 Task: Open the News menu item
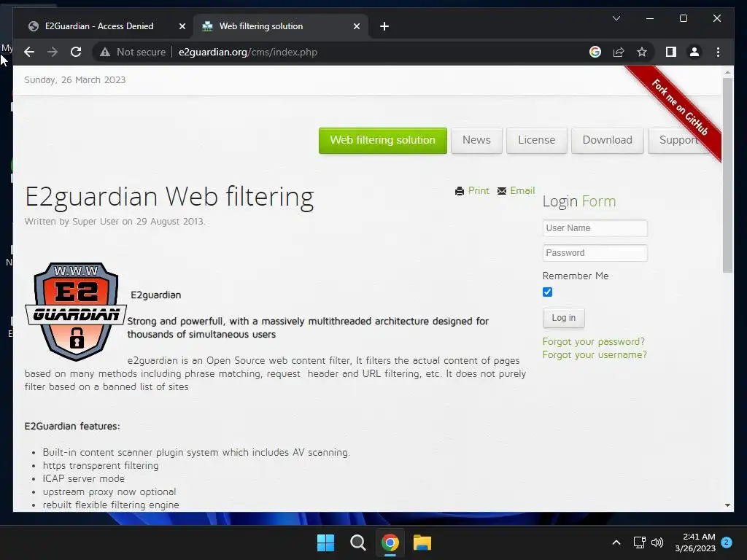(476, 140)
